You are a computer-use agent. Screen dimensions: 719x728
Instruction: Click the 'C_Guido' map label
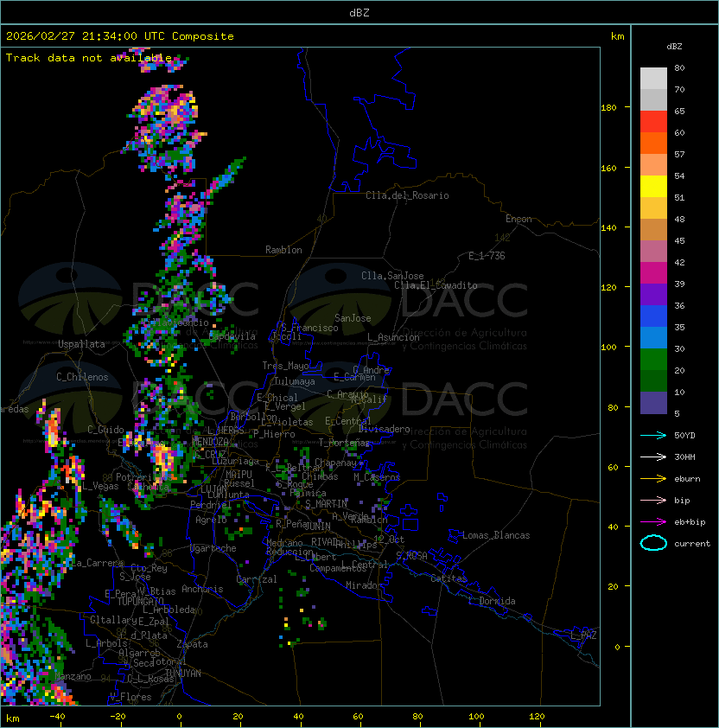[105, 430]
